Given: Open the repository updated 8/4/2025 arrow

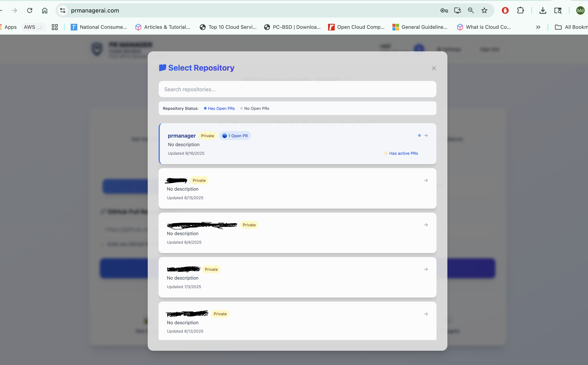Looking at the screenshot, I should 426,225.
